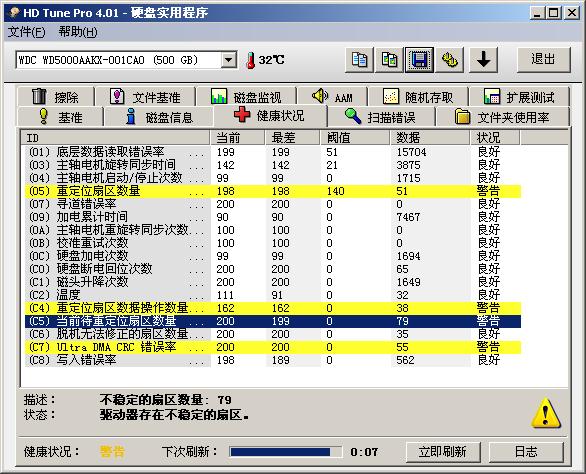This screenshot has height=474, width=586.
Task: Click the yellow warning triangle icon
Action: (x=546, y=413)
